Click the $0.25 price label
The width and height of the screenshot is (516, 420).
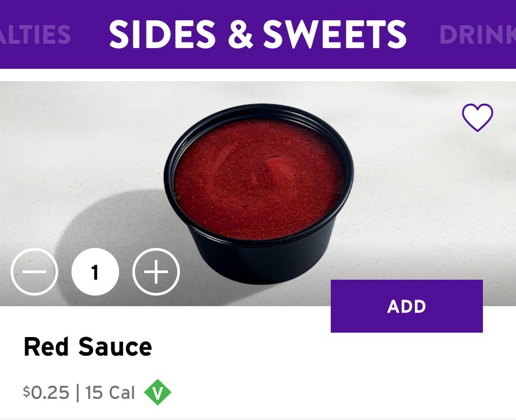tap(46, 392)
